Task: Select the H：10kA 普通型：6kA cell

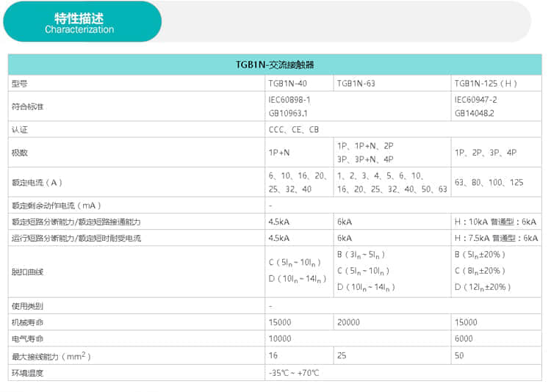Action: [495, 222]
